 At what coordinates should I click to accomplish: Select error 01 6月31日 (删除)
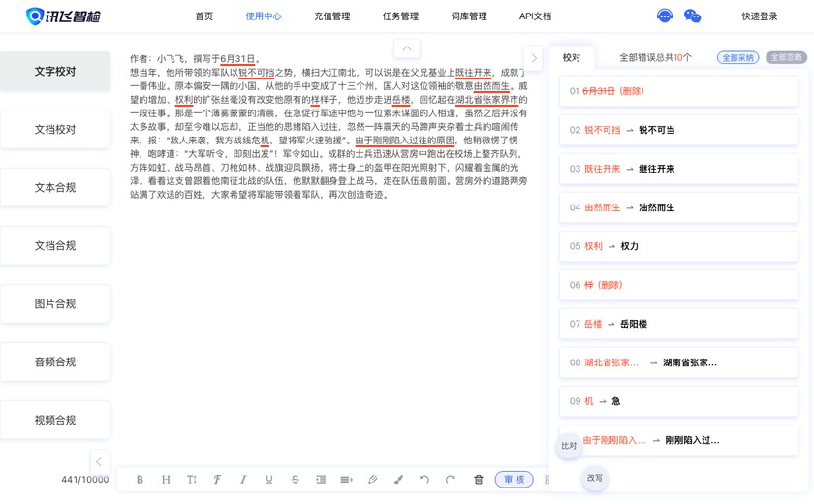click(678, 91)
